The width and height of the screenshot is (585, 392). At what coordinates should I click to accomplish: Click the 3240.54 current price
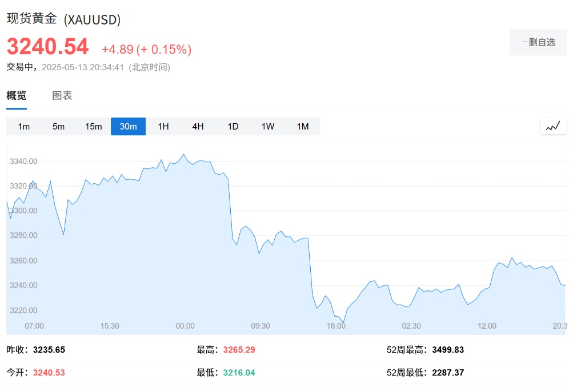pyautogui.click(x=48, y=47)
